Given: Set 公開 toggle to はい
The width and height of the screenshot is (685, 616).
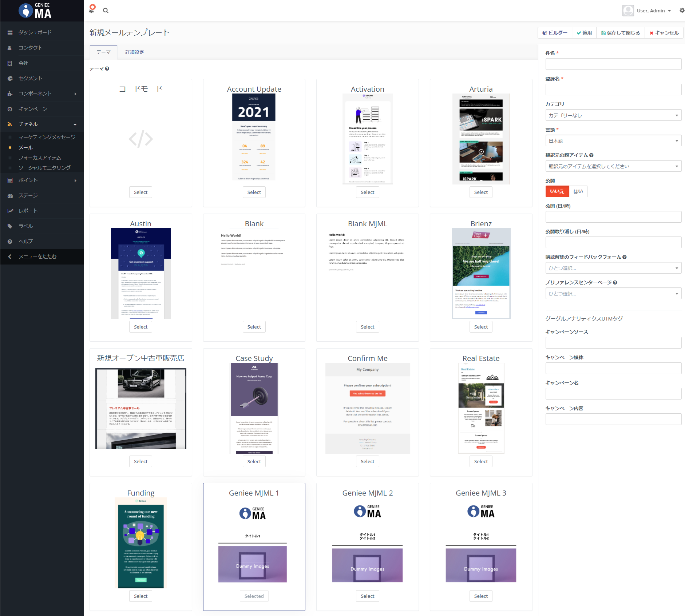Looking at the screenshot, I should pos(578,191).
